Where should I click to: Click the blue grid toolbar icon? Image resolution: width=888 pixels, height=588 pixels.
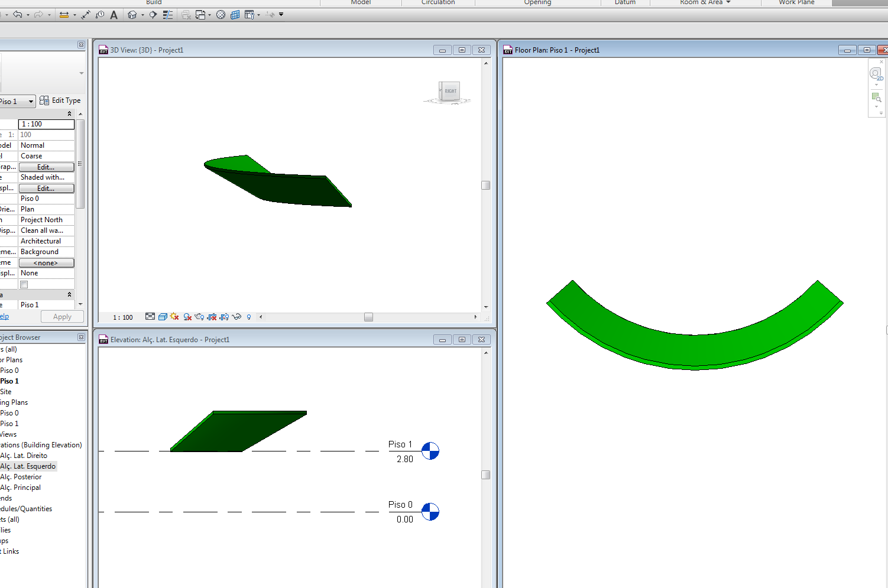pyautogui.click(x=235, y=14)
